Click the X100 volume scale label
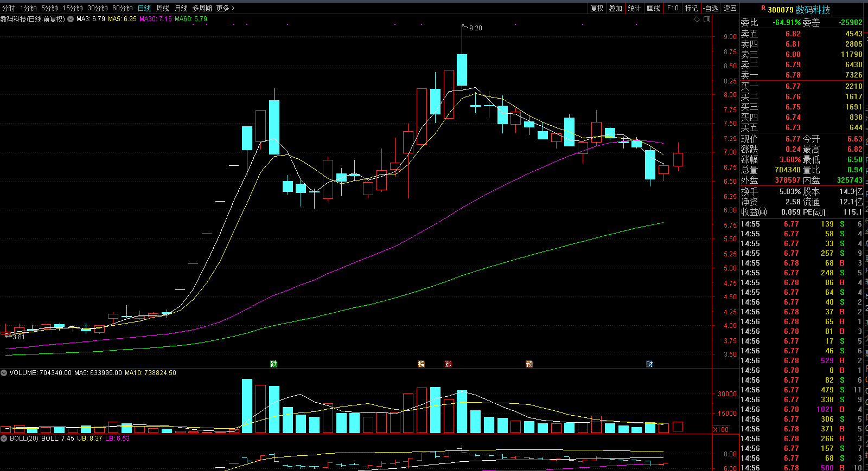The width and height of the screenshot is (868, 471). [x=721, y=430]
